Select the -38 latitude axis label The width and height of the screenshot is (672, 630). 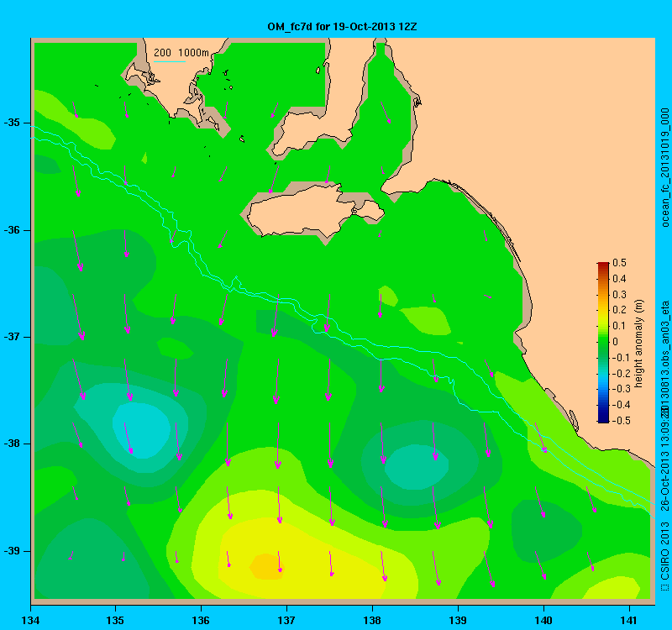click(x=12, y=444)
